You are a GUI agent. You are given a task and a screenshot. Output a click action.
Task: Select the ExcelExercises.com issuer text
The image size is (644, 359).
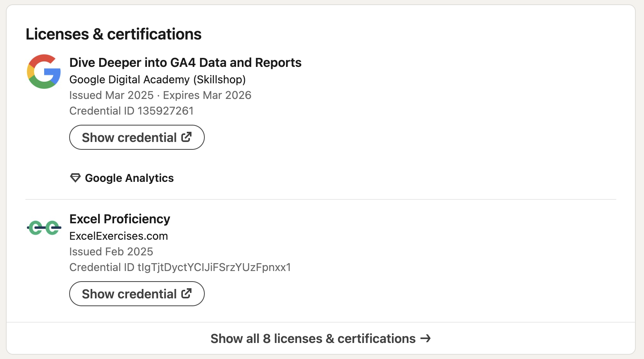pyautogui.click(x=118, y=236)
